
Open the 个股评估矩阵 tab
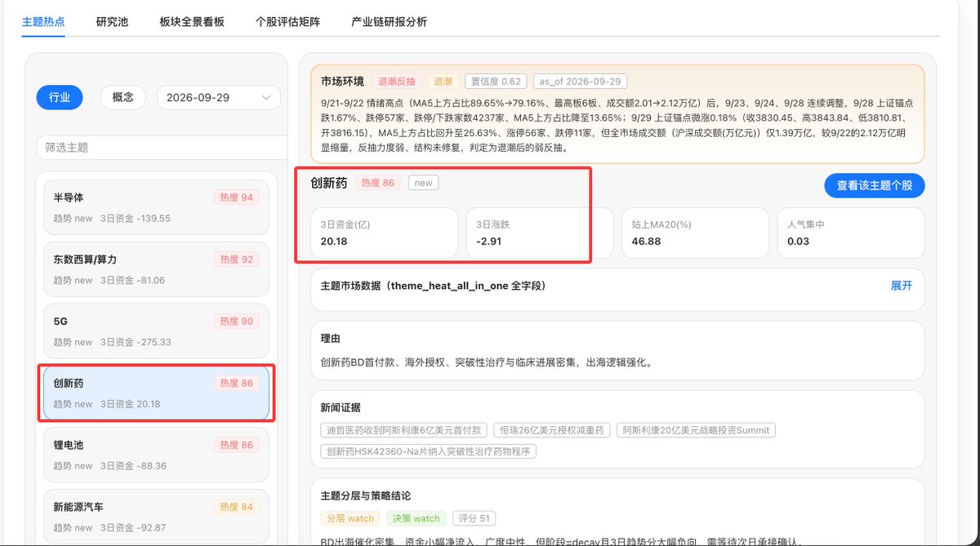pos(287,22)
